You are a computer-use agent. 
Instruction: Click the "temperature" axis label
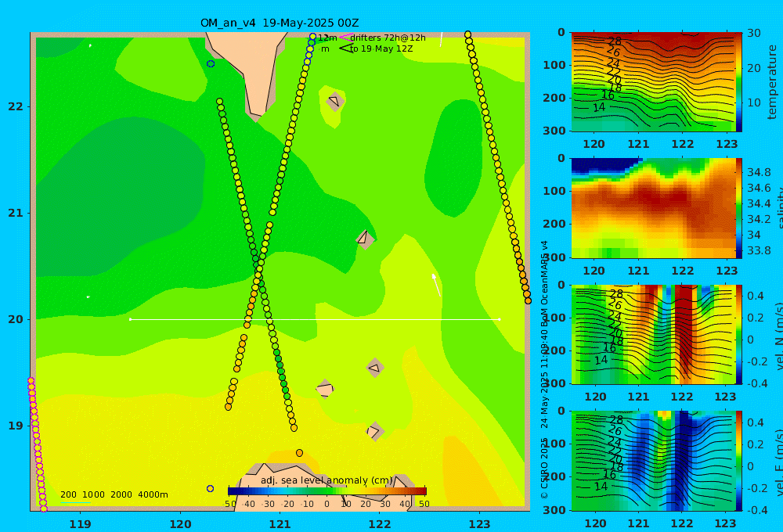point(772,82)
